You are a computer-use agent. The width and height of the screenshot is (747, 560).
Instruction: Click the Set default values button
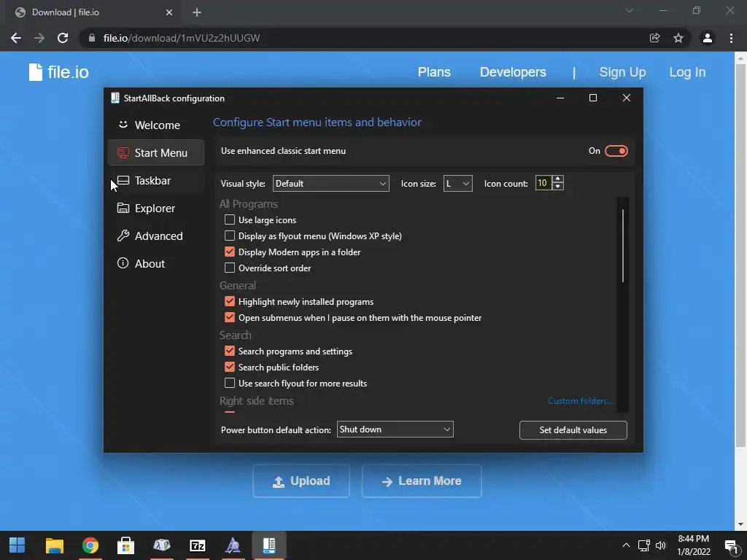(573, 430)
